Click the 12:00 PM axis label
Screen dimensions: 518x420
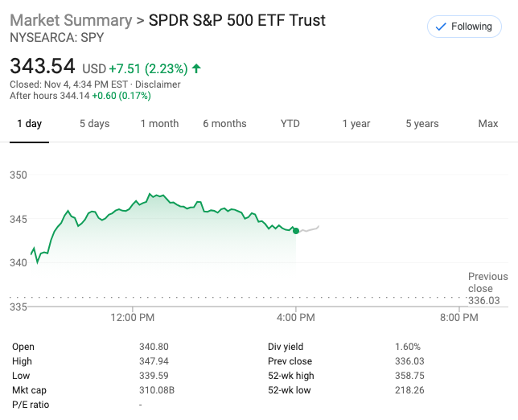132,318
